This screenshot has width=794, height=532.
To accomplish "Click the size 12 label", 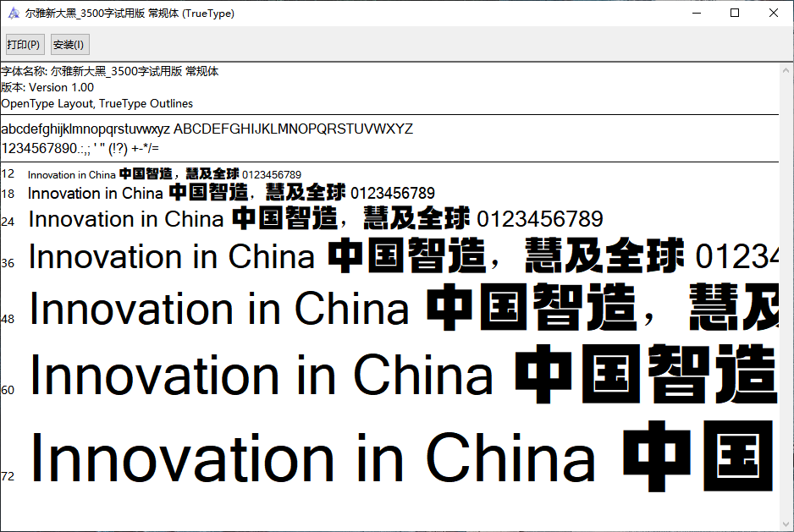I will (x=8, y=174).
